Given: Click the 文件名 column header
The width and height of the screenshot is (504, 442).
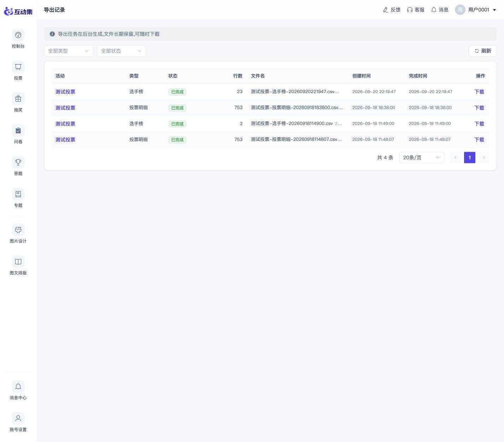Looking at the screenshot, I should point(258,76).
